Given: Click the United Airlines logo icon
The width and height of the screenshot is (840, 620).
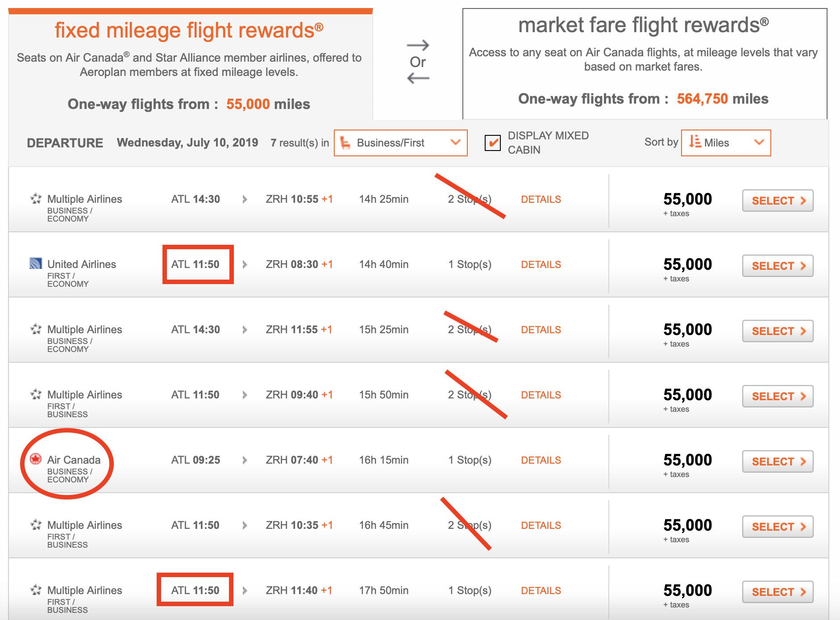Looking at the screenshot, I should click(36, 264).
